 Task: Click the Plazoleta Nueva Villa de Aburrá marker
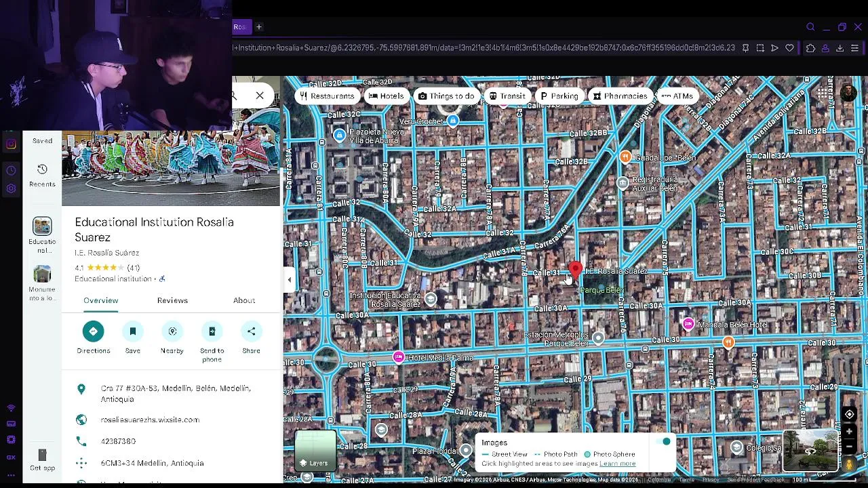click(x=340, y=135)
